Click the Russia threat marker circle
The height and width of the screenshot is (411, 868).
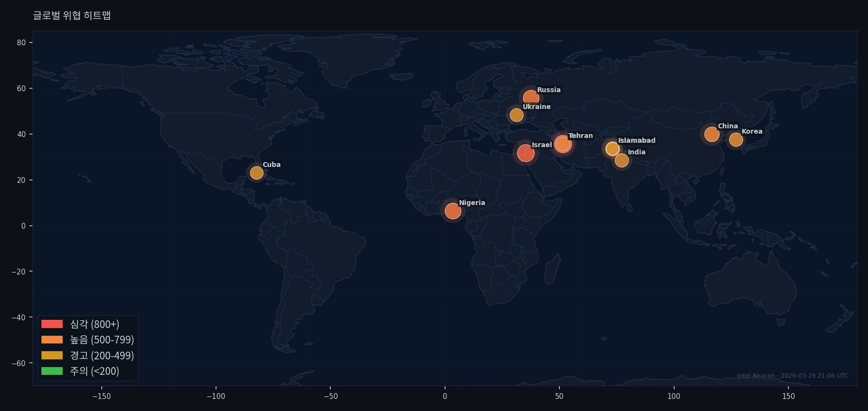531,98
